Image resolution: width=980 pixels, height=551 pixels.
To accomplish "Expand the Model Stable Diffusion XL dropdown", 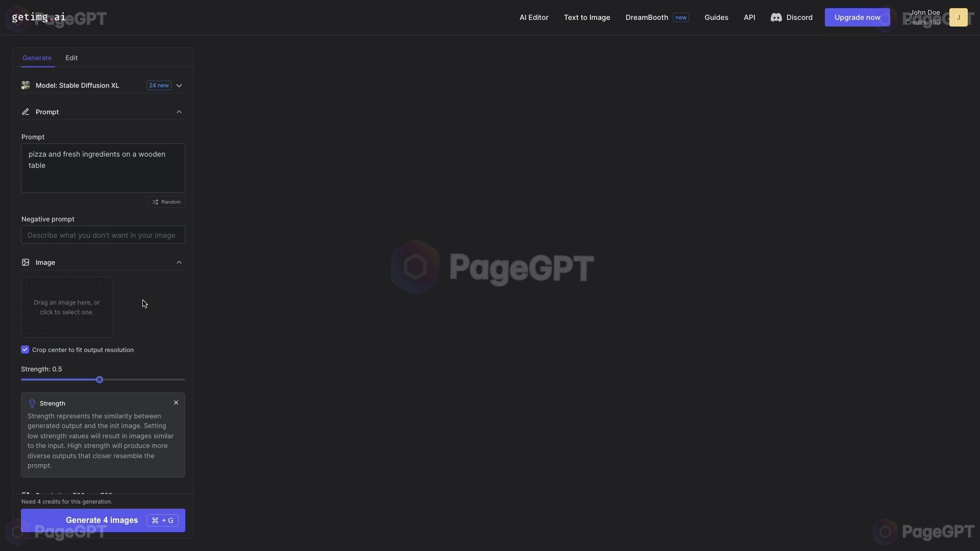I will (179, 85).
